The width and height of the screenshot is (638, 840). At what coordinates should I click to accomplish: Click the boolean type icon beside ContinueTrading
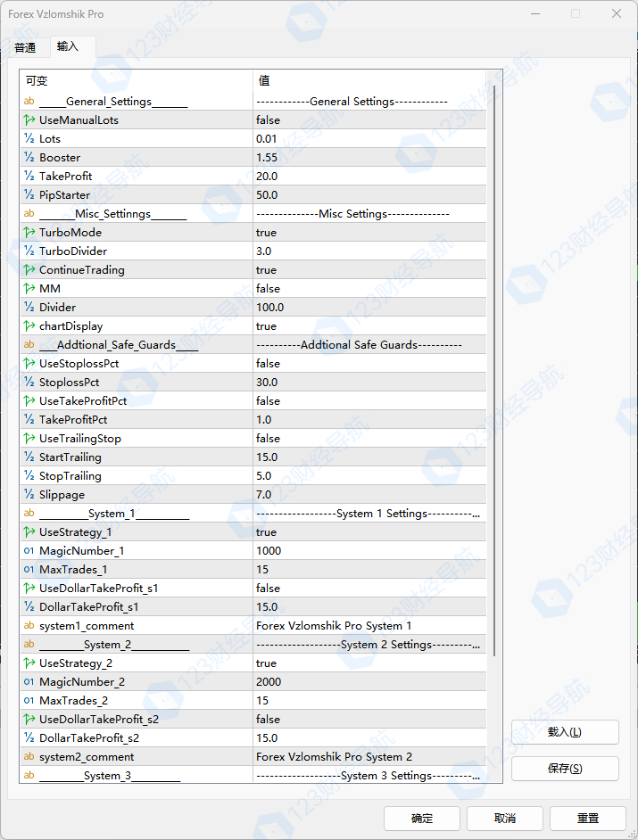coord(29,270)
